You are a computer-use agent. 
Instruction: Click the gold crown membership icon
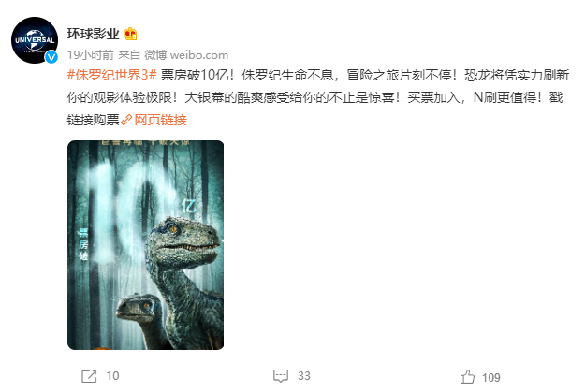tap(130, 34)
